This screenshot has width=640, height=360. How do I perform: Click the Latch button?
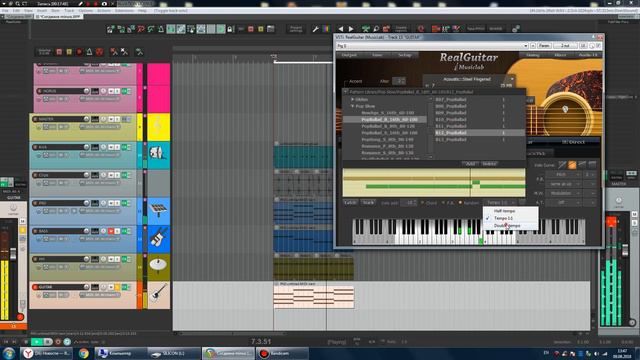(x=350, y=203)
